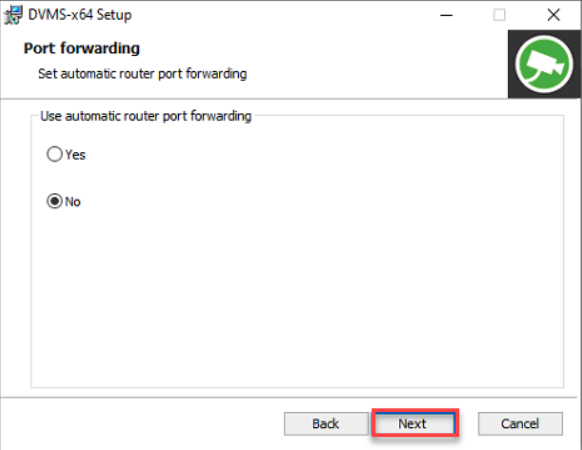Click the green security camera logo

tap(544, 64)
